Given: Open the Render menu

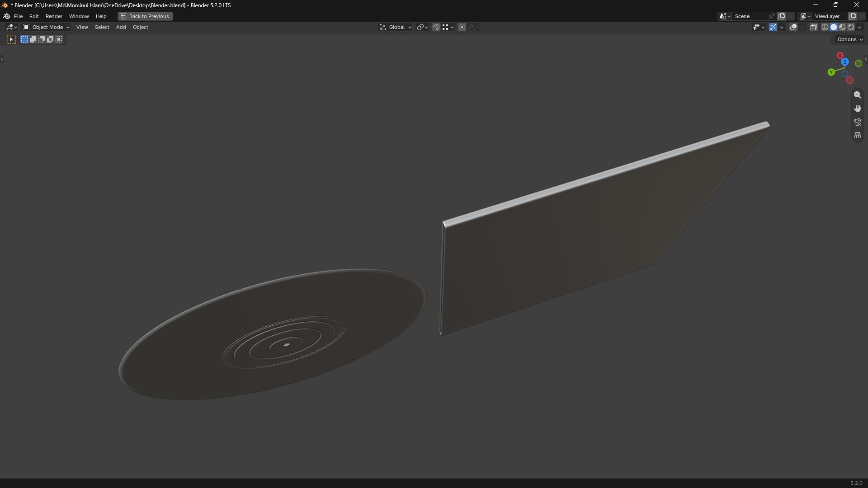Looking at the screenshot, I should pyautogui.click(x=54, y=16).
